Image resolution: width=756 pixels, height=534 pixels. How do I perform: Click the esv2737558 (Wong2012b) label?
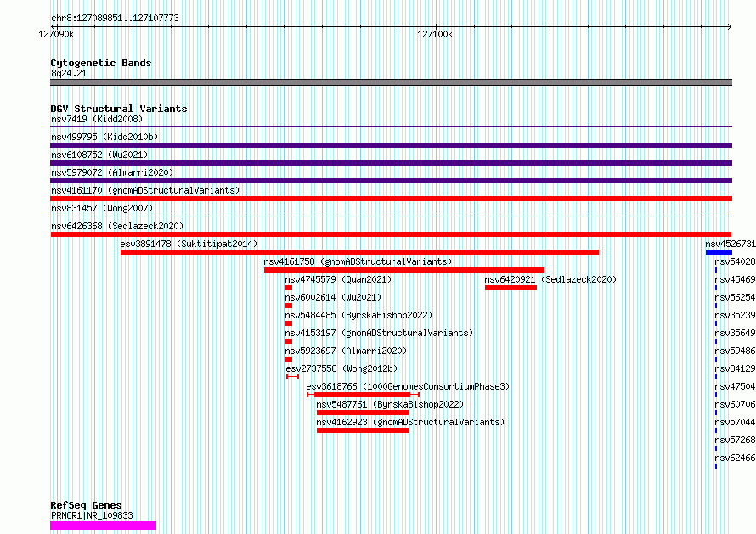pos(341,368)
